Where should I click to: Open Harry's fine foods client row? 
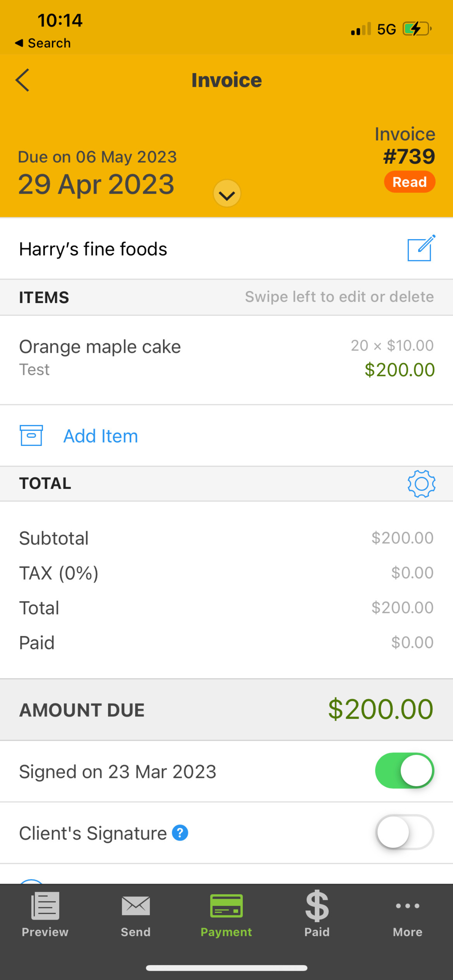(226, 248)
